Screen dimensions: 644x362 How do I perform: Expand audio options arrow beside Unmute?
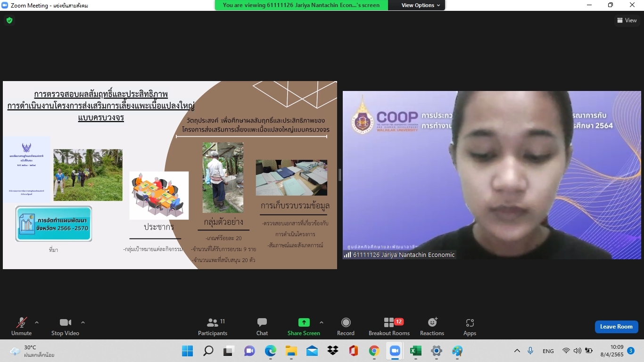point(37,323)
